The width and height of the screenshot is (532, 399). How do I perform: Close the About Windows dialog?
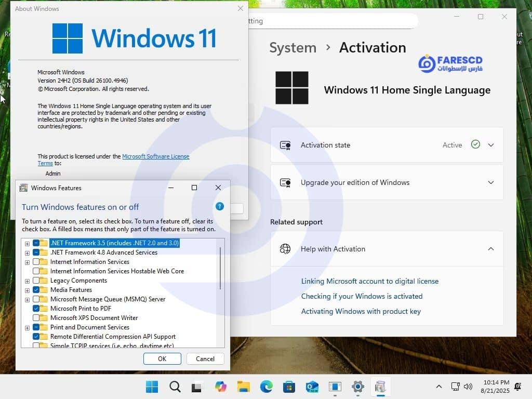click(241, 8)
